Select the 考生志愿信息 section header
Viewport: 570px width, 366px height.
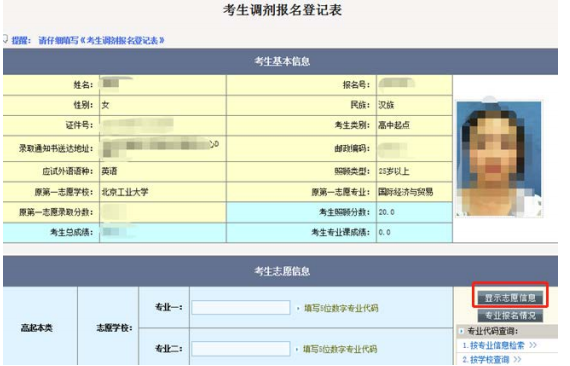pos(281,271)
